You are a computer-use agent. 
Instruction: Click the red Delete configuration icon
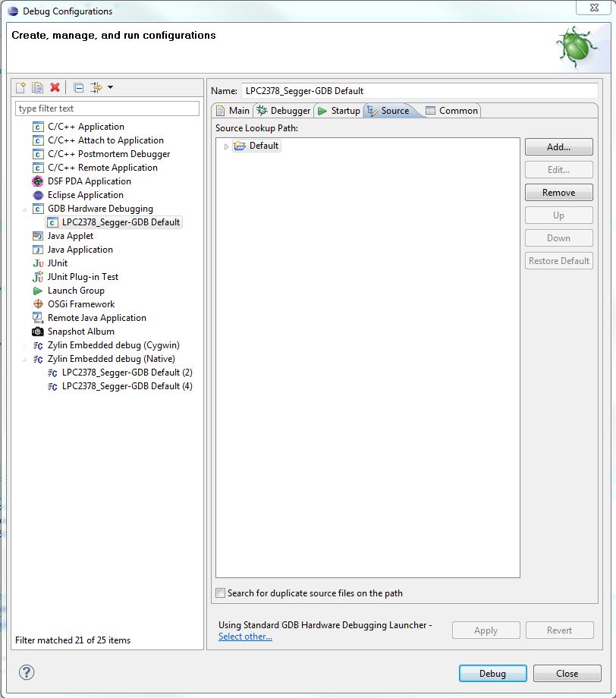tap(55, 87)
